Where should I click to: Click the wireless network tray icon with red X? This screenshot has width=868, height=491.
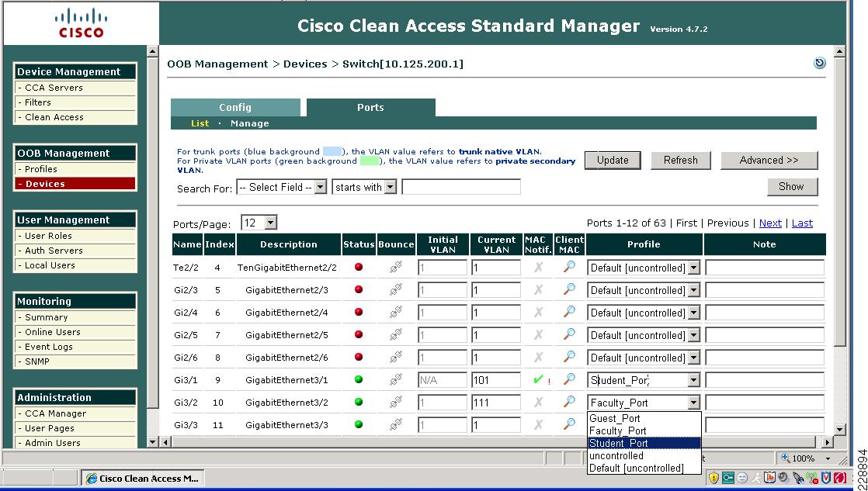(811, 478)
